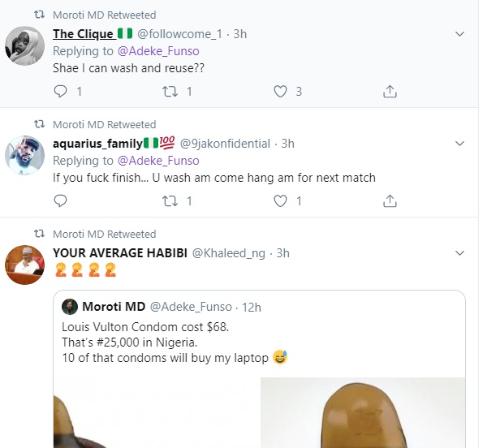This screenshot has height=448, width=500.
Task: Reply to The Clique's tweet
Action: click(59, 92)
